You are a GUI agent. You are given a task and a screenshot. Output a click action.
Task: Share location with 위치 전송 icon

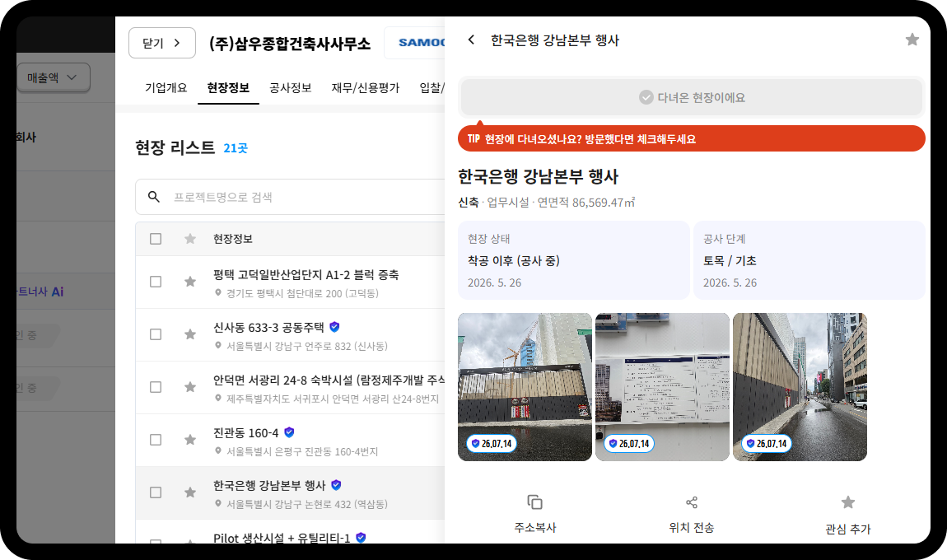pos(692,502)
